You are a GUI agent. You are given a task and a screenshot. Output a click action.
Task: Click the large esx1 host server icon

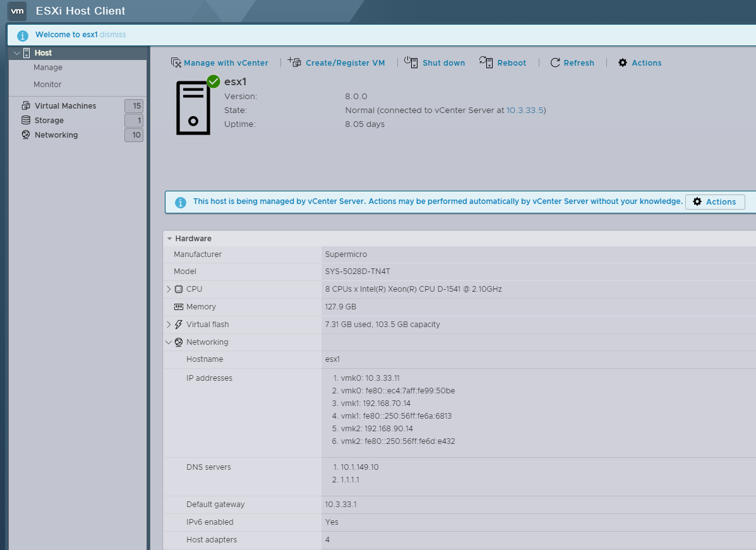193,108
